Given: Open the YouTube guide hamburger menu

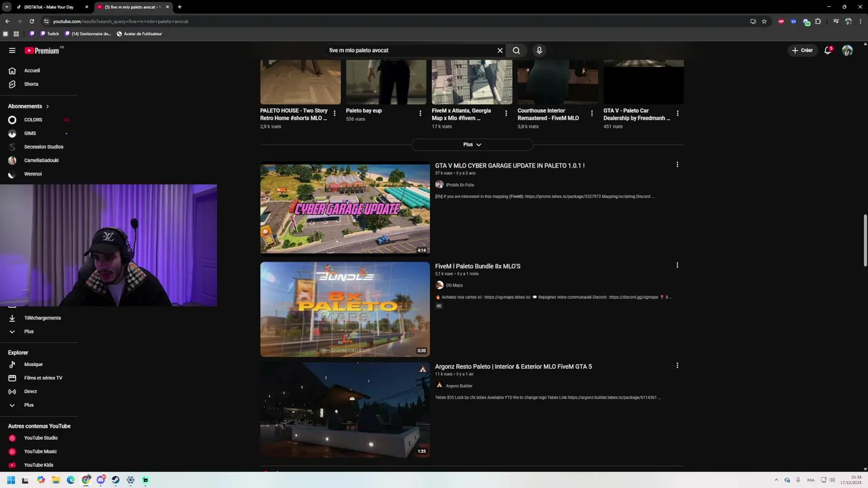Looking at the screenshot, I should coord(12,50).
